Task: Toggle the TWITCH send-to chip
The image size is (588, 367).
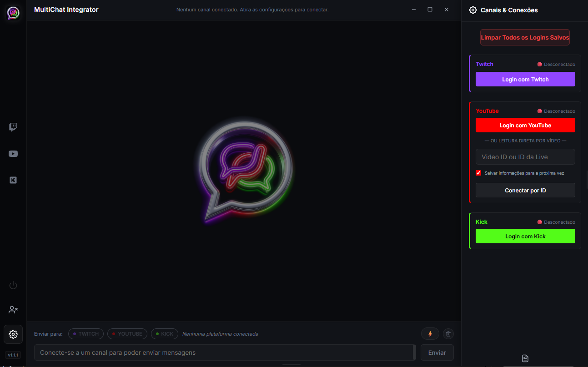Action: (x=86, y=334)
